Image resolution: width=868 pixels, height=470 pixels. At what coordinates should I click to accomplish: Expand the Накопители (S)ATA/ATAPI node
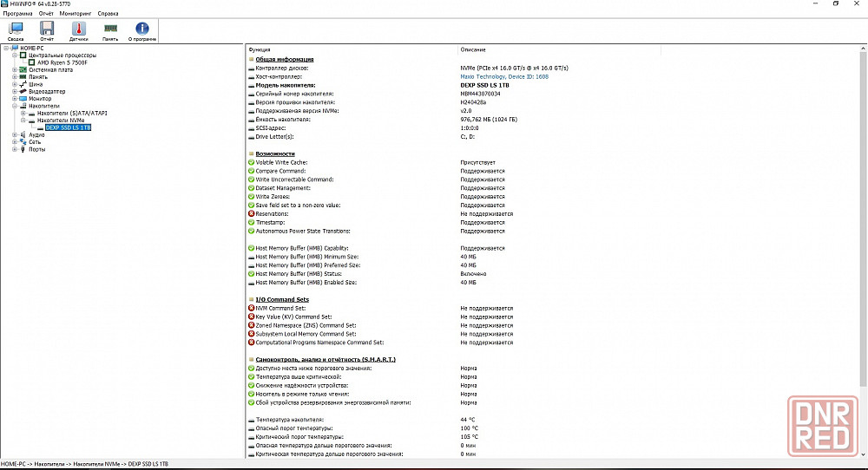click(x=23, y=113)
